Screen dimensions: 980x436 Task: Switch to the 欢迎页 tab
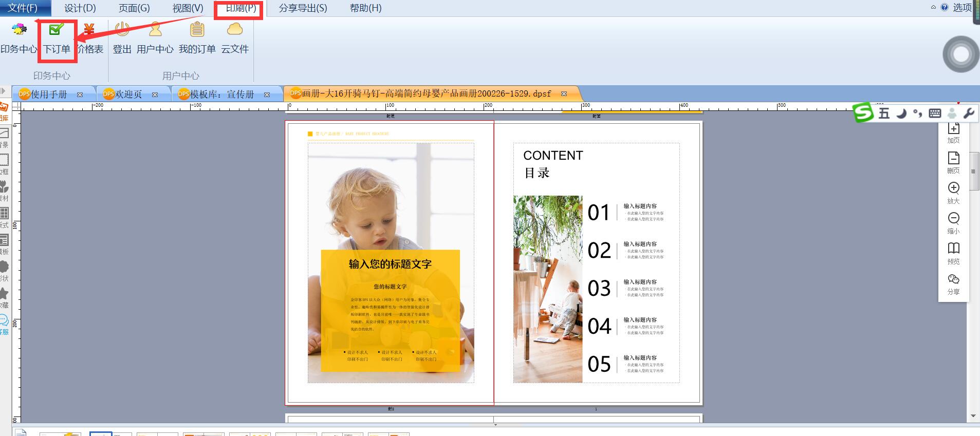point(128,94)
